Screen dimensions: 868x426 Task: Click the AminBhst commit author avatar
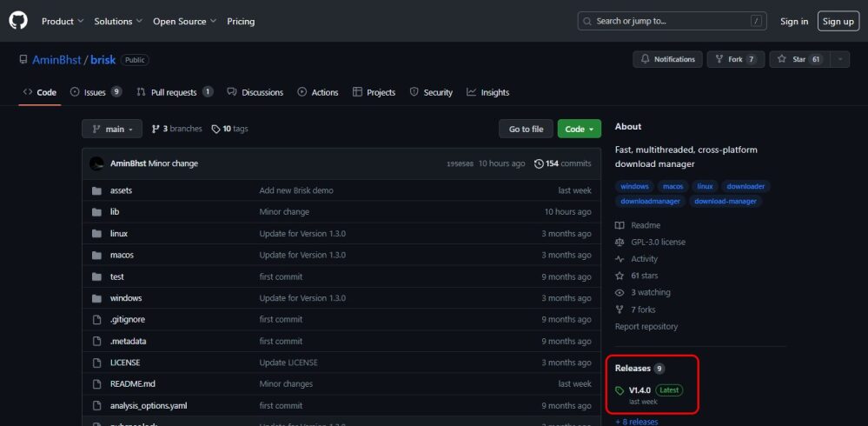coord(96,163)
